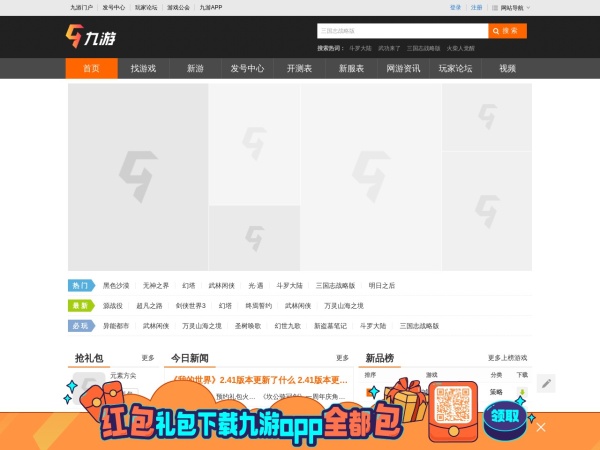Viewport: 600px width, 450px height.
Task: Go to 玩家论坛 in the main nav bar
Action: tap(455, 69)
